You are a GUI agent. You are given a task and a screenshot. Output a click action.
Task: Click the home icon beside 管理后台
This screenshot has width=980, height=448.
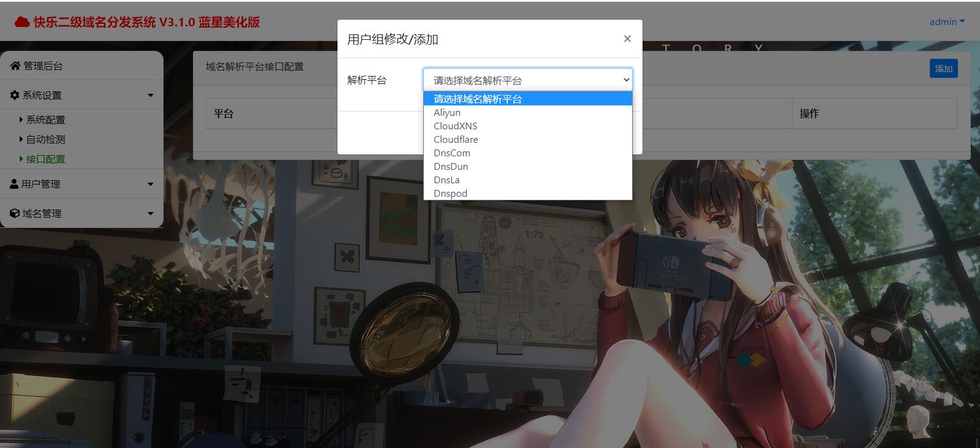[x=15, y=66]
